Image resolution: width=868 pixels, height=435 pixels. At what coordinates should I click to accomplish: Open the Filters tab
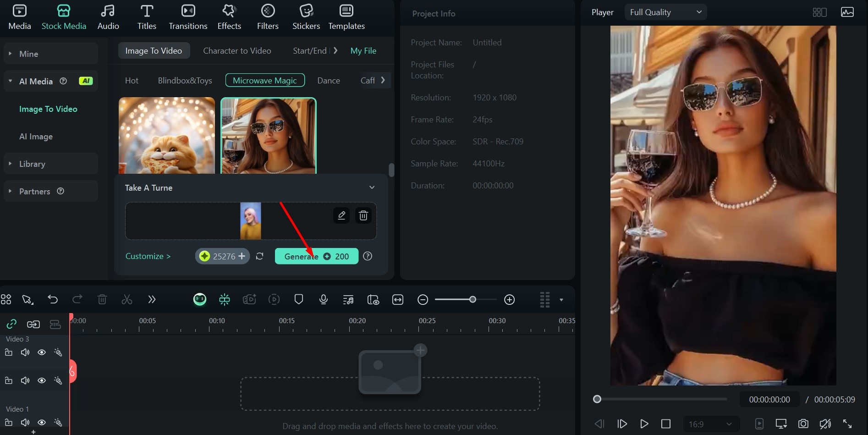click(x=268, y=17)
